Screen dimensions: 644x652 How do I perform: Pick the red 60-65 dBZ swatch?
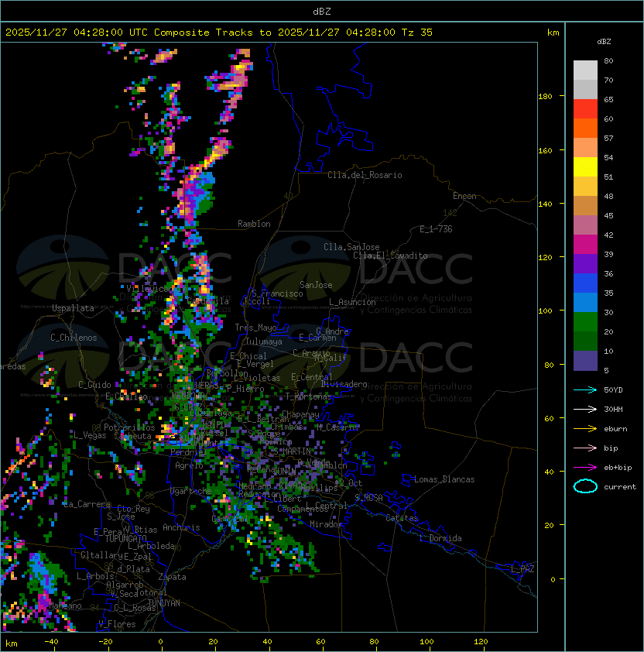coord(585,109)
